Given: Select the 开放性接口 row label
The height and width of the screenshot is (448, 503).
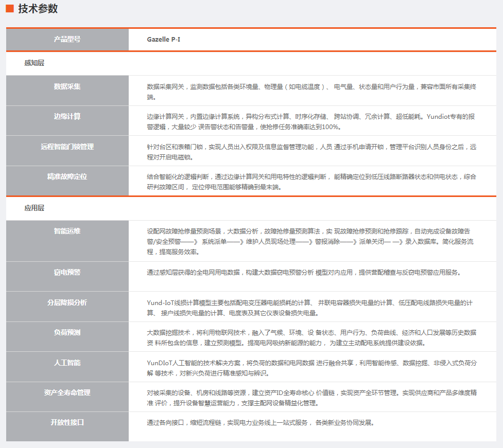Looking at the screenshot, I should pos(67,422).
